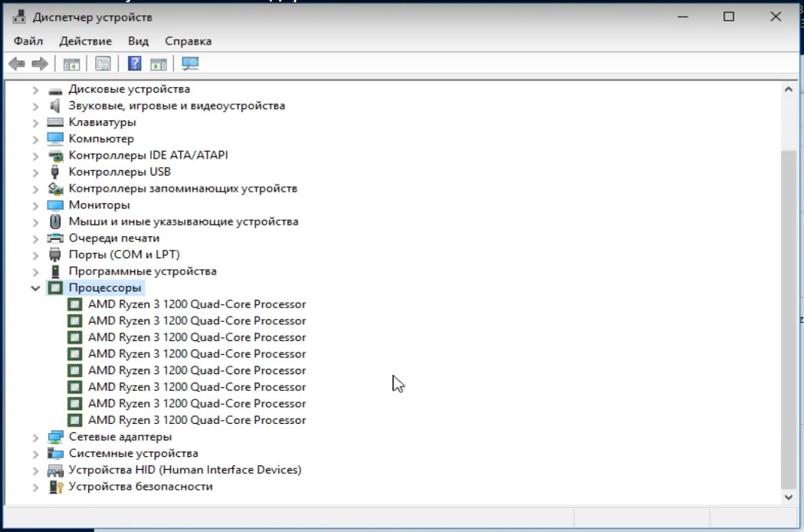Expand the Контроллеры IDE ATA/ATAPI chevron
The image size is (804, 532).
pos(35,156)
